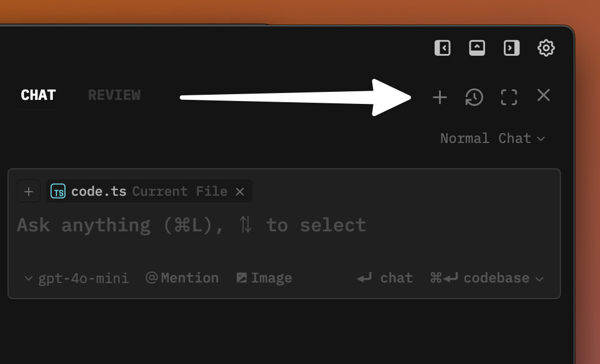The image size is (600, 364).
Task: Send message with chat button
Action: 384,277
